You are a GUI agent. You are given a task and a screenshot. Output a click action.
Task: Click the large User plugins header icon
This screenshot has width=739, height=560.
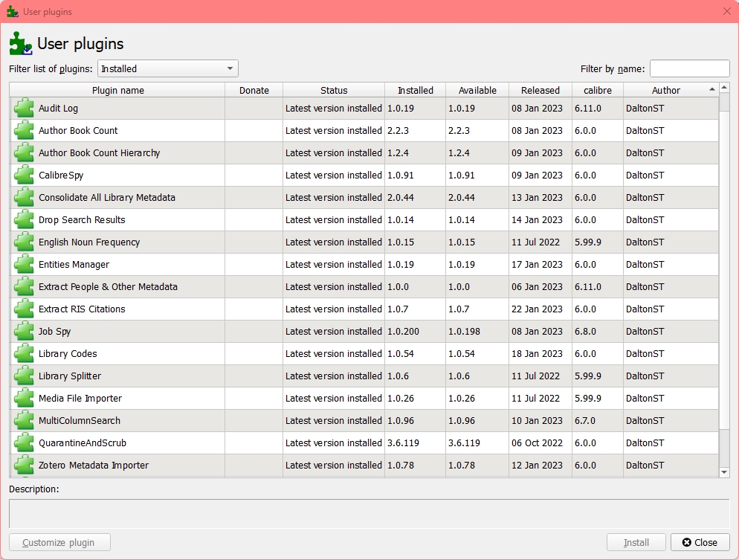pos(21,43)
